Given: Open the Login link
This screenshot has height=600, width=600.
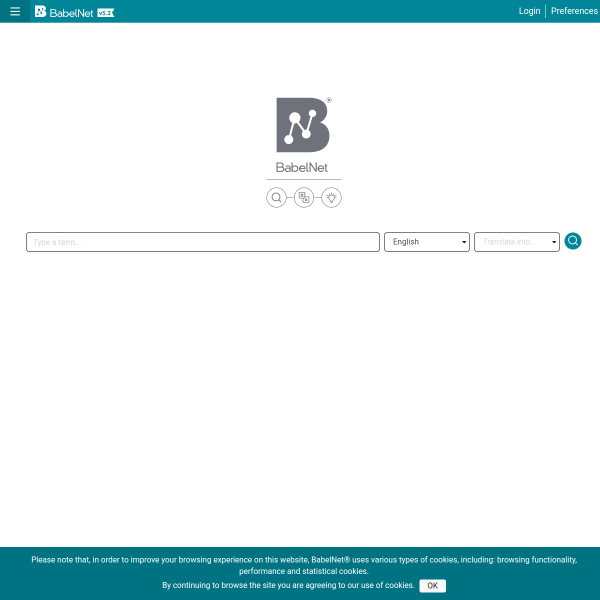Looking at the screenshot, I should (x=529, y=11).
